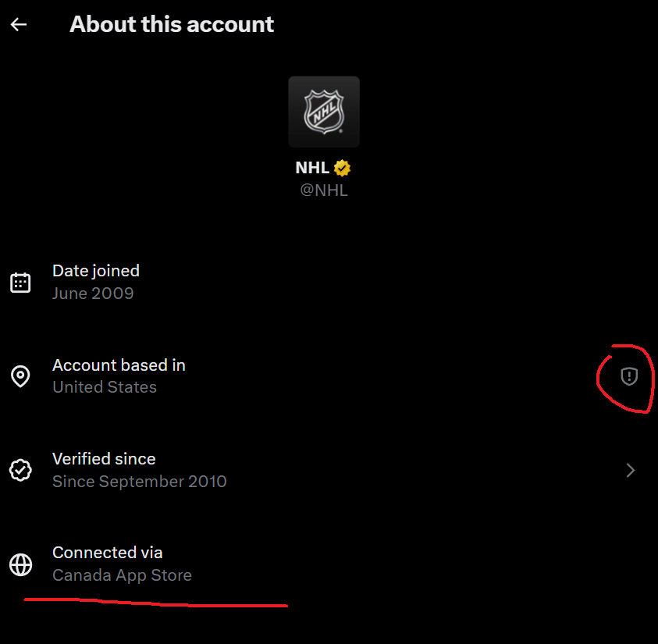Click the 'United States' value
Image resolution: width=658 pixels, height=644 pixels.
click(105, 387)
